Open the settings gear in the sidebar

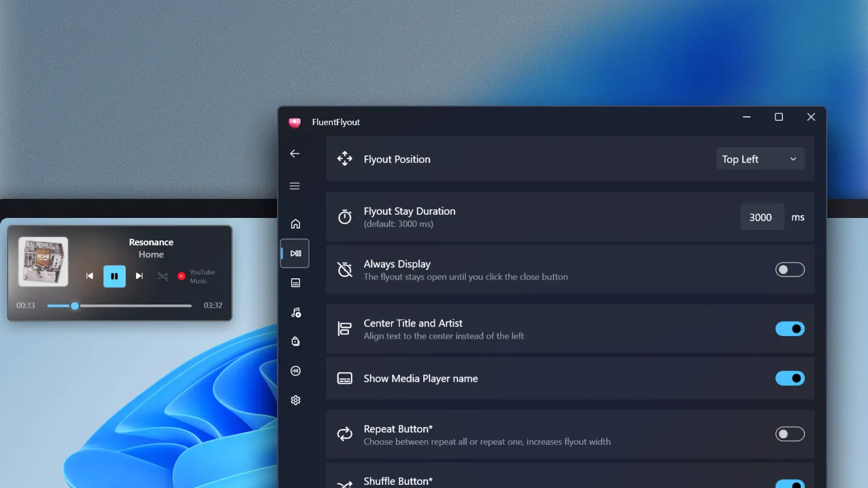tap(295, 400)
